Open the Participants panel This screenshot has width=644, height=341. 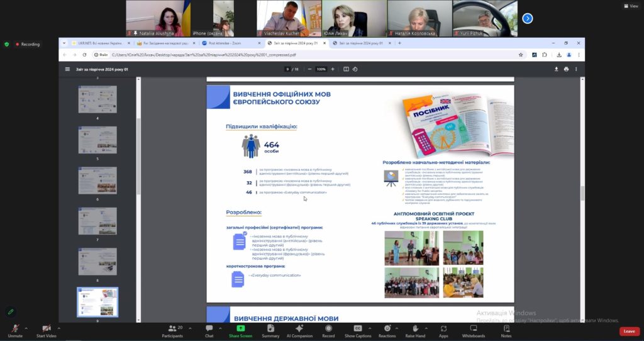pos(172,331)
